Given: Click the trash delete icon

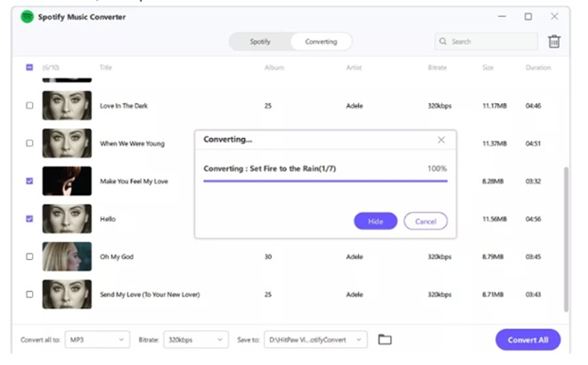Looking at the screenshot, I should [x=554, y=42].
